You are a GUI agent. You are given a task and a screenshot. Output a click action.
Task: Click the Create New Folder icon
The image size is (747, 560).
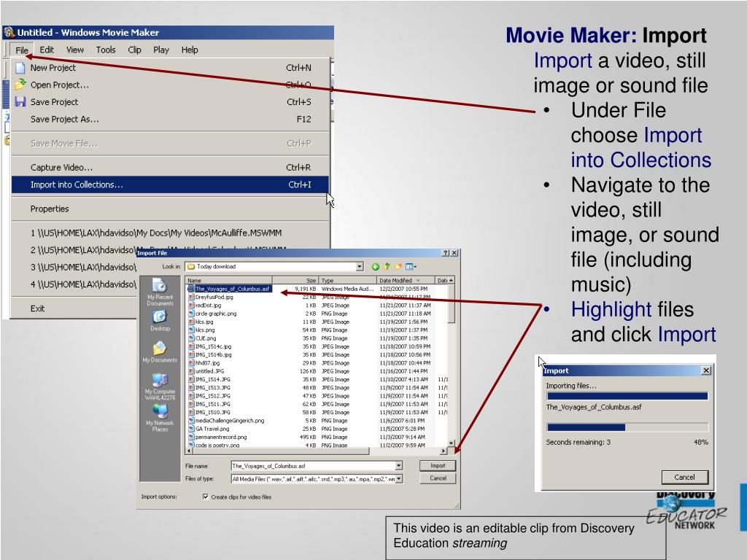pyautogui.click(x=398, y=267)
